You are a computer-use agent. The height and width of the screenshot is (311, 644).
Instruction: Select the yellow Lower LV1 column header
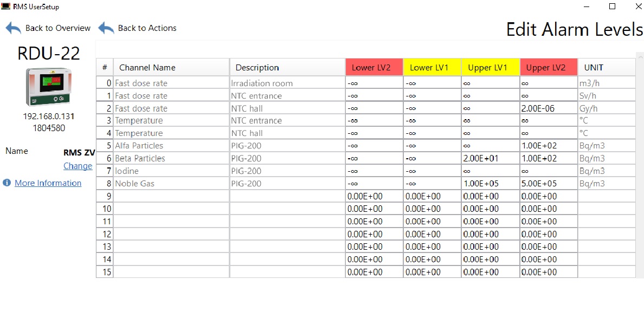pos(432,68)
